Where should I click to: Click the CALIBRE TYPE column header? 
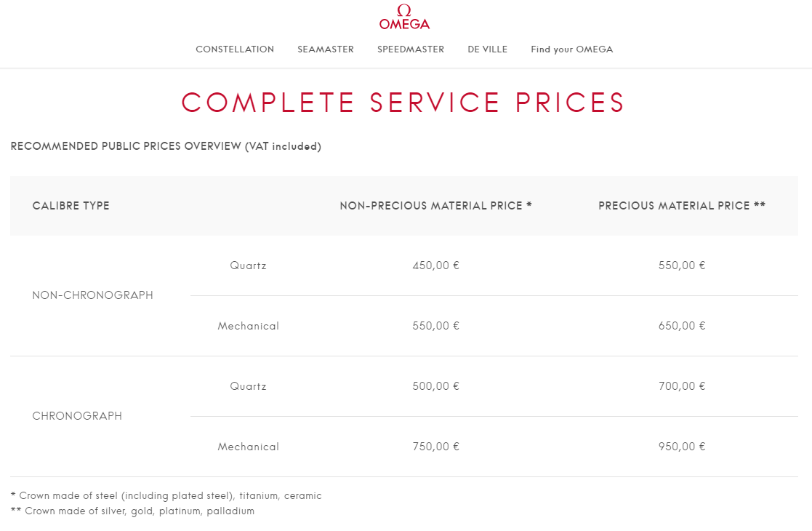pyautogui.click(x=71, y=206)
